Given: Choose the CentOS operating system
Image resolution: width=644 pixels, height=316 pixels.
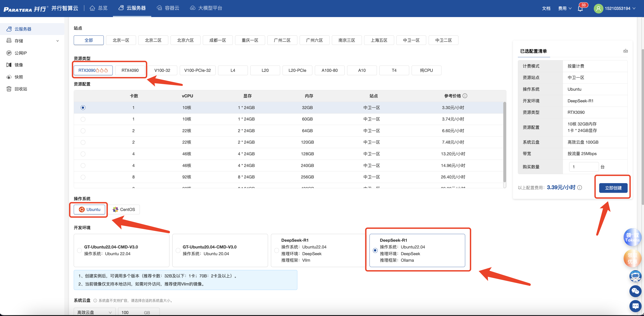Looking at the screenshot, I should 124,210.
